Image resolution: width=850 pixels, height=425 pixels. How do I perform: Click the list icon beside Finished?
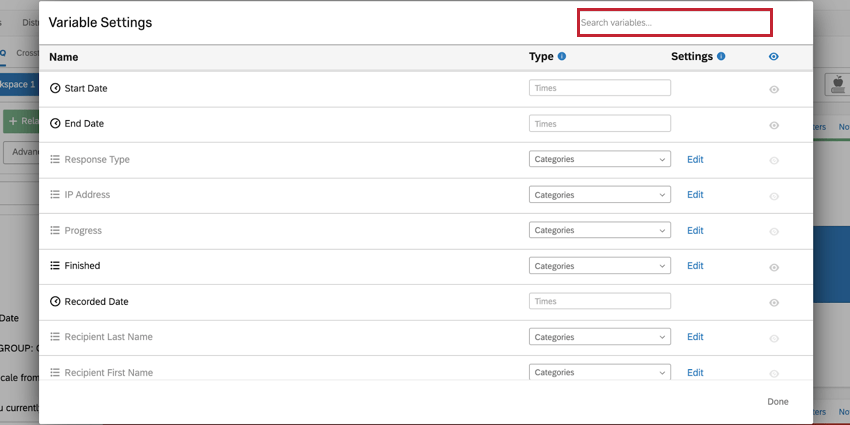[x=55, y=266]
